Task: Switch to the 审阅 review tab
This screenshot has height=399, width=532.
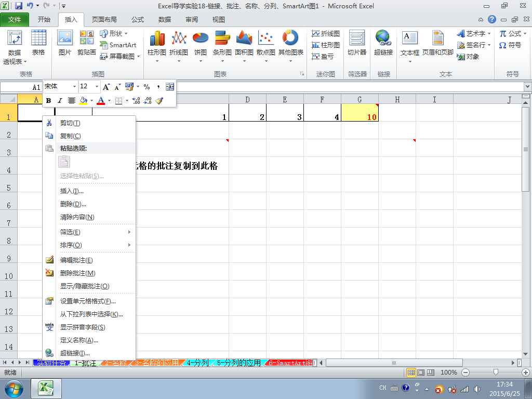Action: click(x=192, y=20)
